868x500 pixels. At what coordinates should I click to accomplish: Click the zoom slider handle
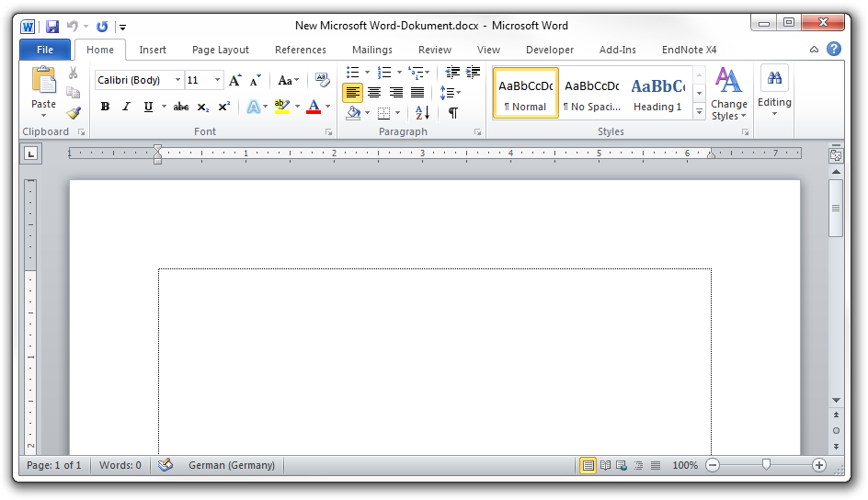pos(766,465)
